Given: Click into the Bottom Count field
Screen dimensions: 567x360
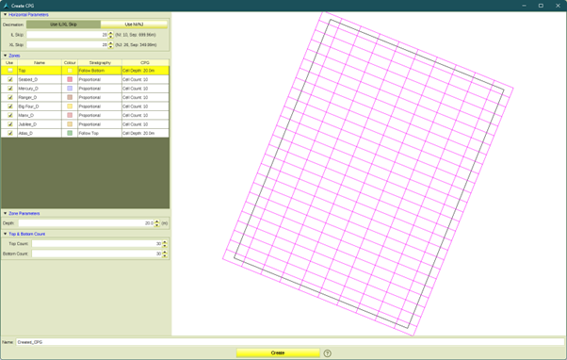Looking at the screenshot, I should 97,254.
